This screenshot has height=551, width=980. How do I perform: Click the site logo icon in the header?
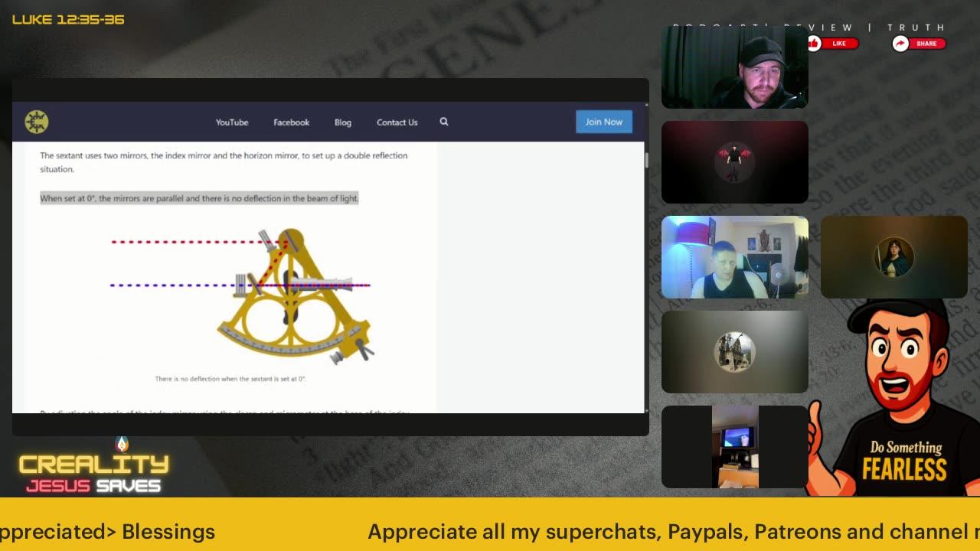(36, 122)
